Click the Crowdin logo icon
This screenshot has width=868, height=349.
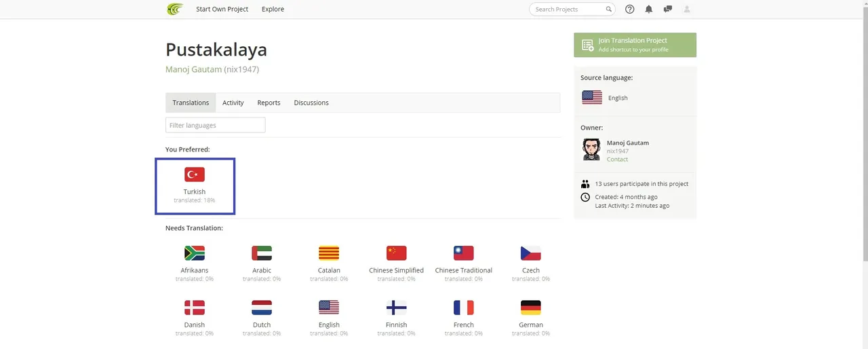(175, 10)
